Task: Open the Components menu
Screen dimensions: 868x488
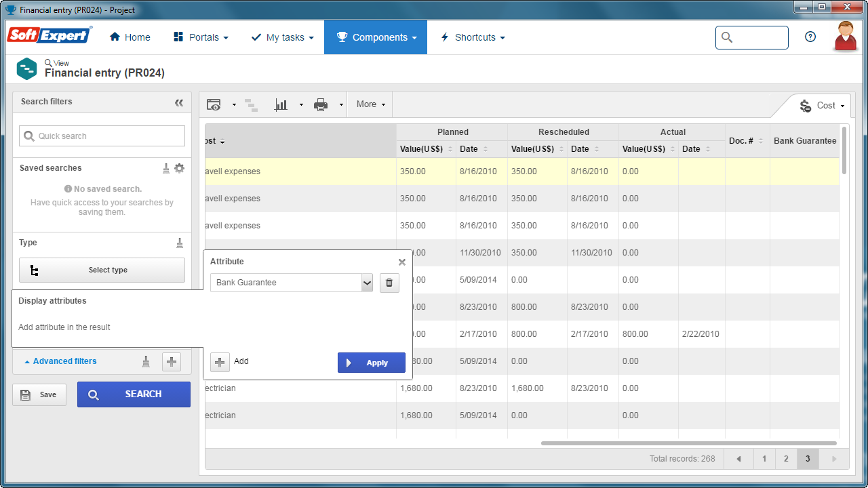Action: click(x=376, y=37)
